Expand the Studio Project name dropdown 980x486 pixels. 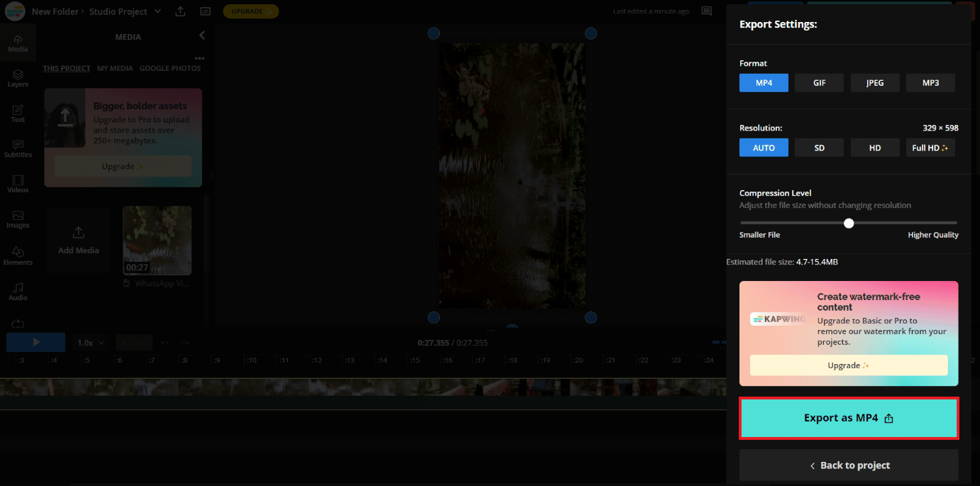pos(158,11)
